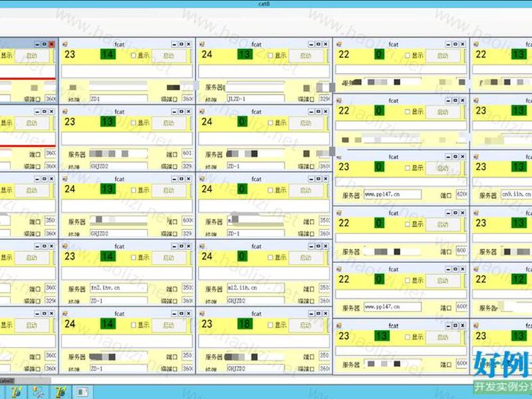Click the cat8 title text at top
The width and height of the screenshot is (532, 399).
(264, 4)
